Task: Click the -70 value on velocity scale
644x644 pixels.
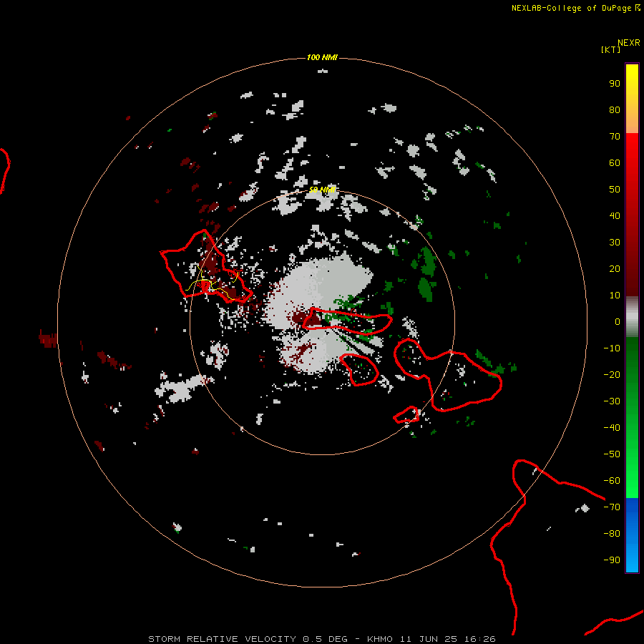Action: click(612, 507)
